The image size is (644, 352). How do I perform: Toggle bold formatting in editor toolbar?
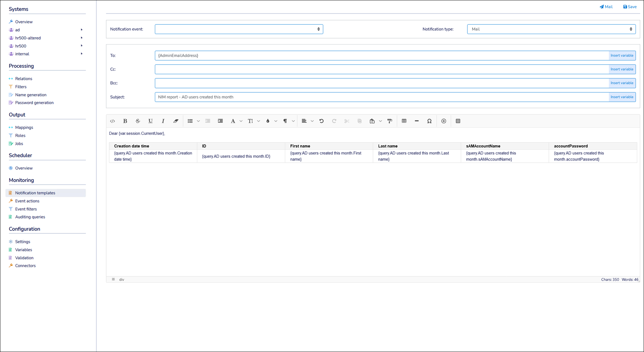click(125, 121)
